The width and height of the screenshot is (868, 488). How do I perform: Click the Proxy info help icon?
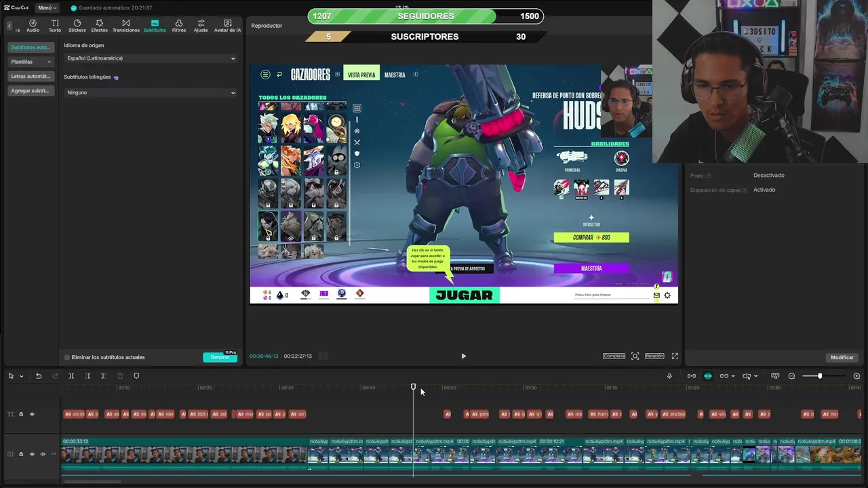[709, 176]
